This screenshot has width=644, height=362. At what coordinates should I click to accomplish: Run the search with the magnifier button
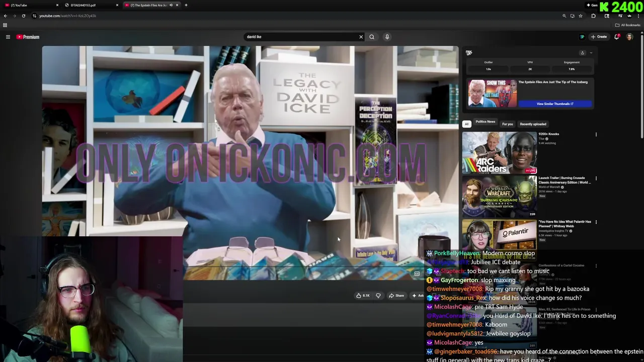(372, 37)
